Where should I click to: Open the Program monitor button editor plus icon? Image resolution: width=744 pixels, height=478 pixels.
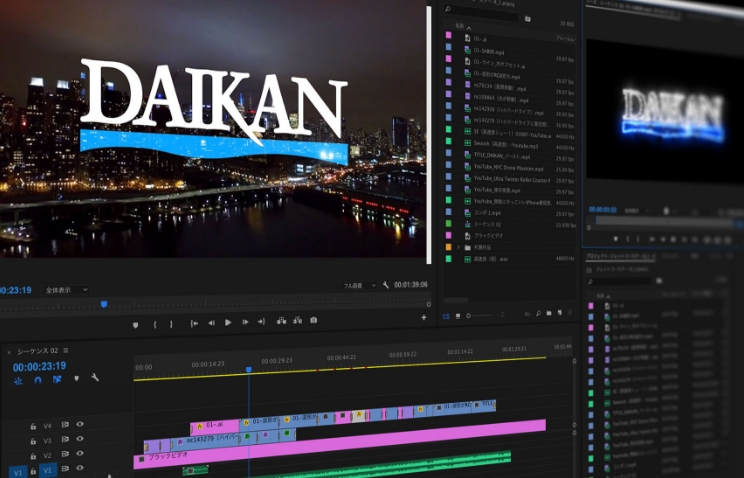pyautogui.click(x=424, y=317)
